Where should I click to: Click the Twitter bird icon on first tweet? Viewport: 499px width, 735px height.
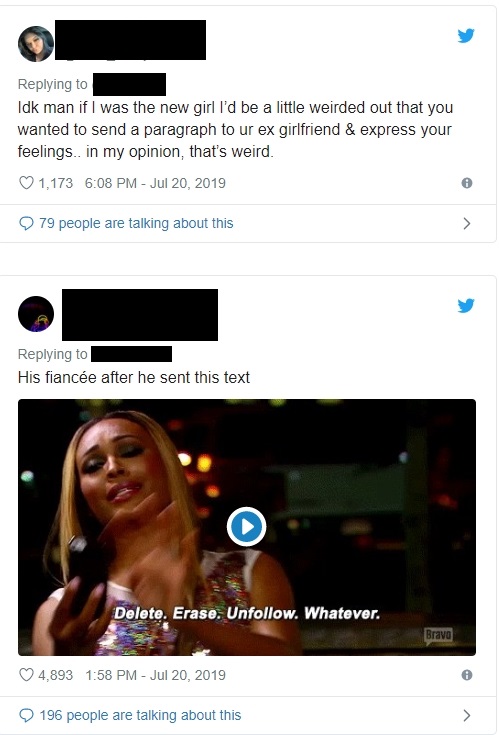[466, 36]
